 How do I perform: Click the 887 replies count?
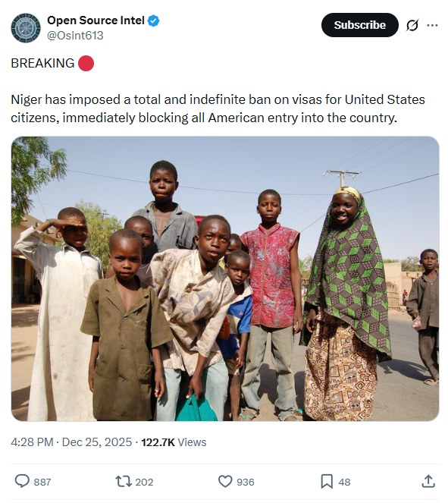(42, 482)
